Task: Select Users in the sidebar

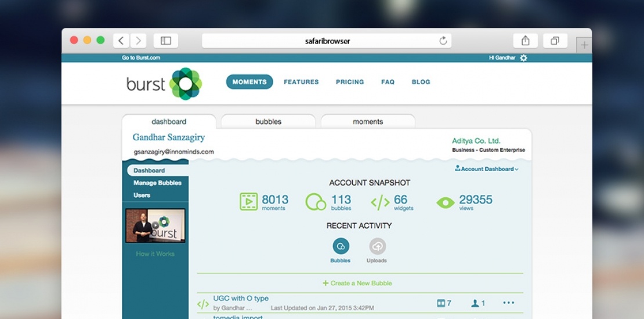Action: pos(142,195)
